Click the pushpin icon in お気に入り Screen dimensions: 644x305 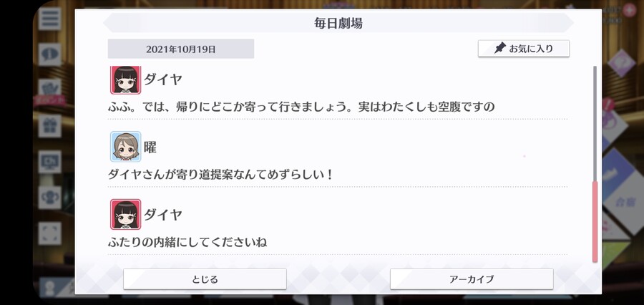click(x=499, y=48)
